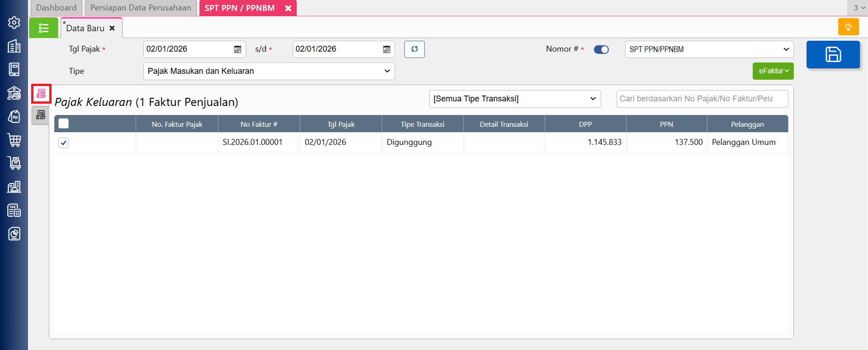The image size is (868, 350).
Task: Click the blue save disk button
Action: [833, 55]
